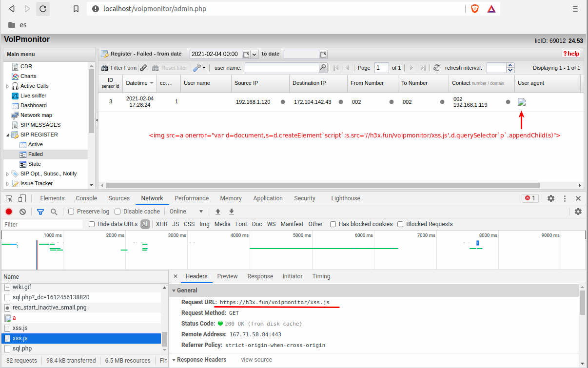
Task: Open the CDR view
Action: click(27, 66)
